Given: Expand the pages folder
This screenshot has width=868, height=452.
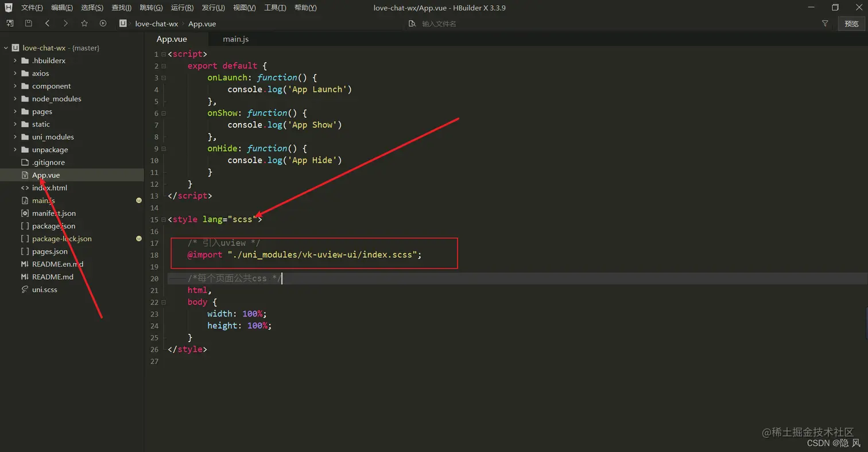Looking at the screenshot, I should (x=15, y=111).
